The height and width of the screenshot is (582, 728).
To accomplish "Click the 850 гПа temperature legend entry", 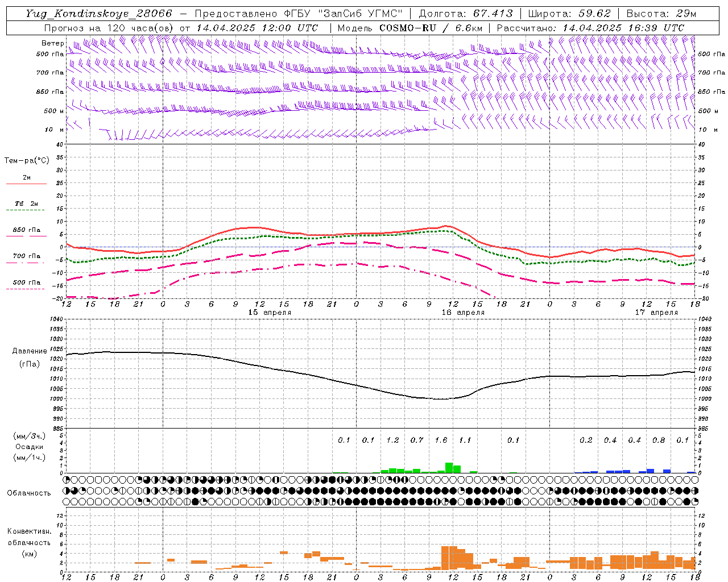I will pos(26,230).
